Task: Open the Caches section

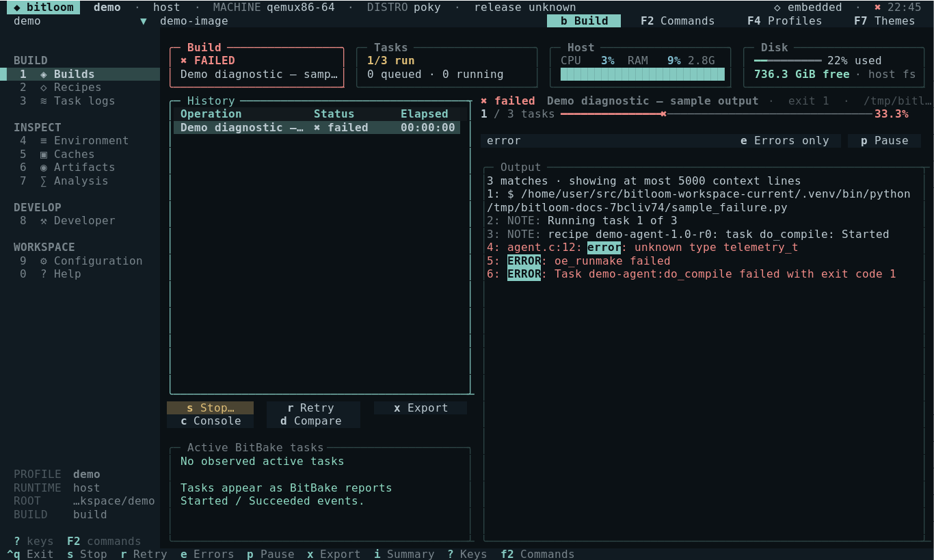Action: pyautogui.click(x=80, y=154)
